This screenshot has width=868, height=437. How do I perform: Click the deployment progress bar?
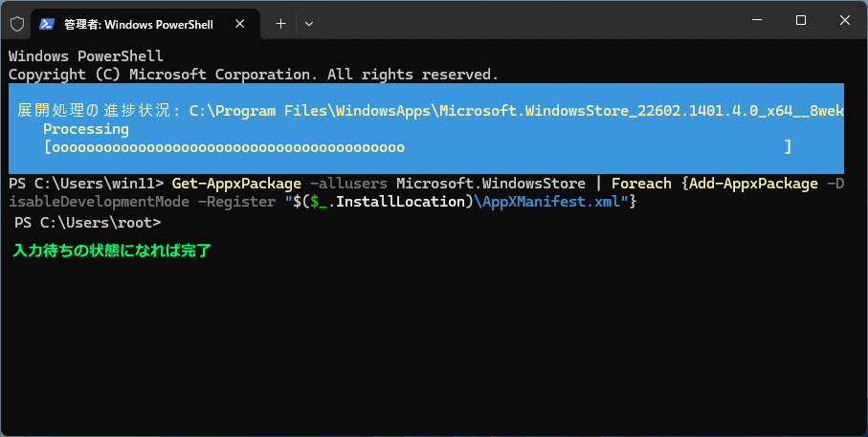[x=418, y=147]
